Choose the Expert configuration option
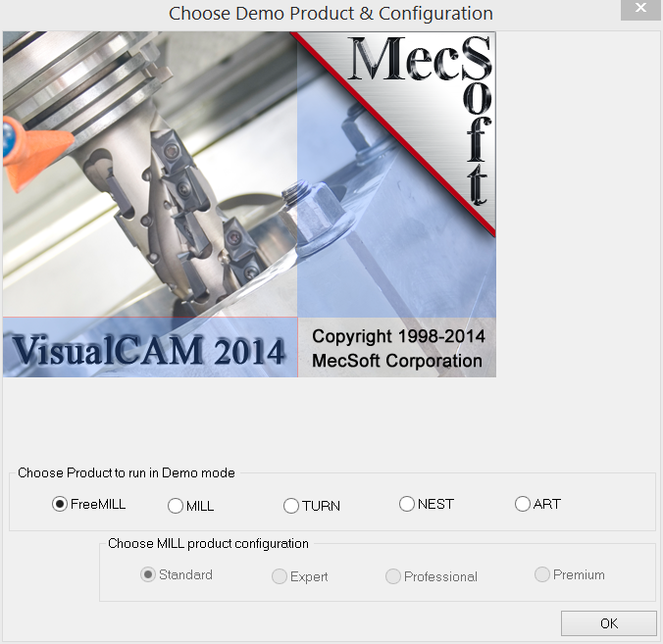 coord(280,576)
